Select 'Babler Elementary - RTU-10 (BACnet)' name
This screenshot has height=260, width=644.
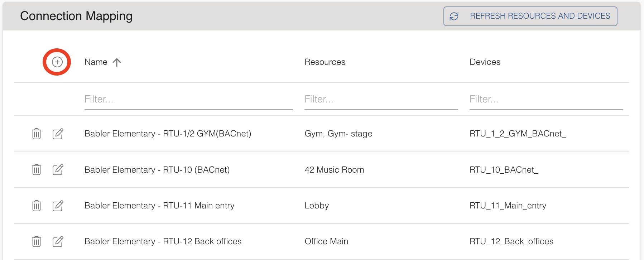coord(157,169)
